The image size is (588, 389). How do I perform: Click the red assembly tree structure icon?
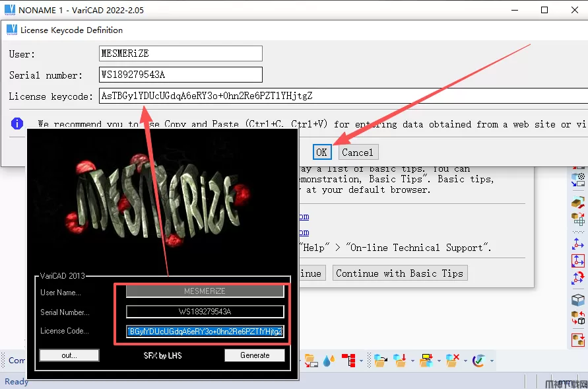click(x=348, y=361)
